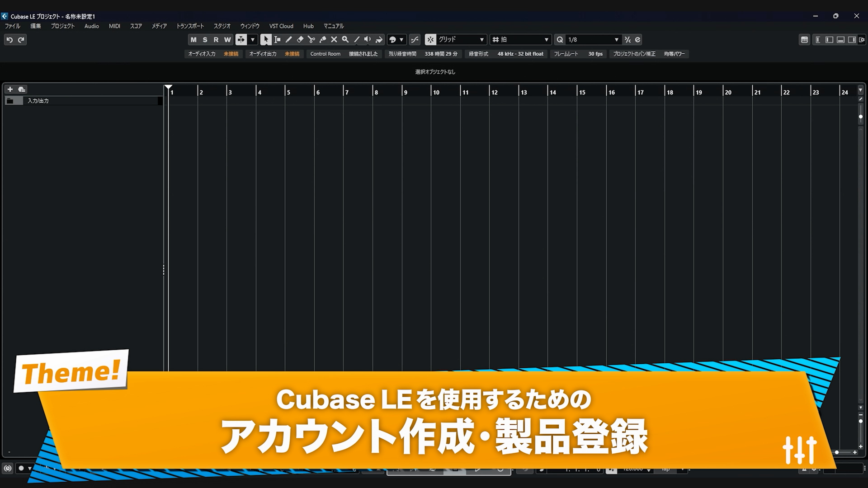Select the Line tool
868x488 pixels.
[356, 40]
